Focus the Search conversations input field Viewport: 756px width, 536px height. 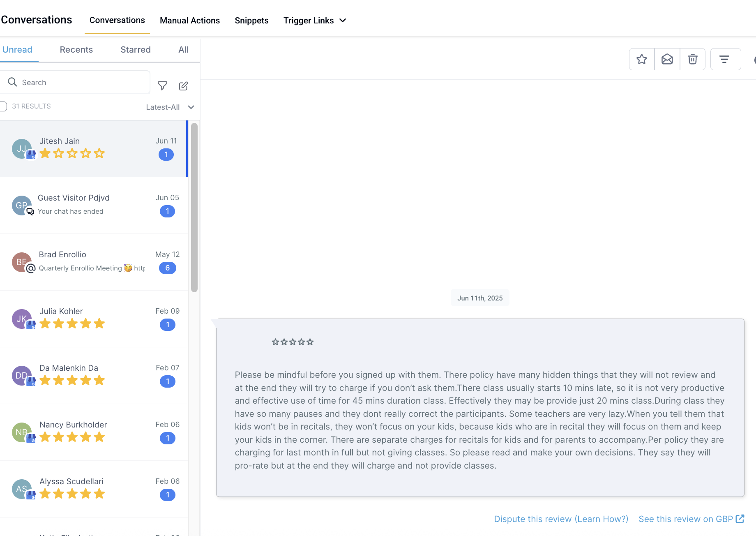click(76, 82)
